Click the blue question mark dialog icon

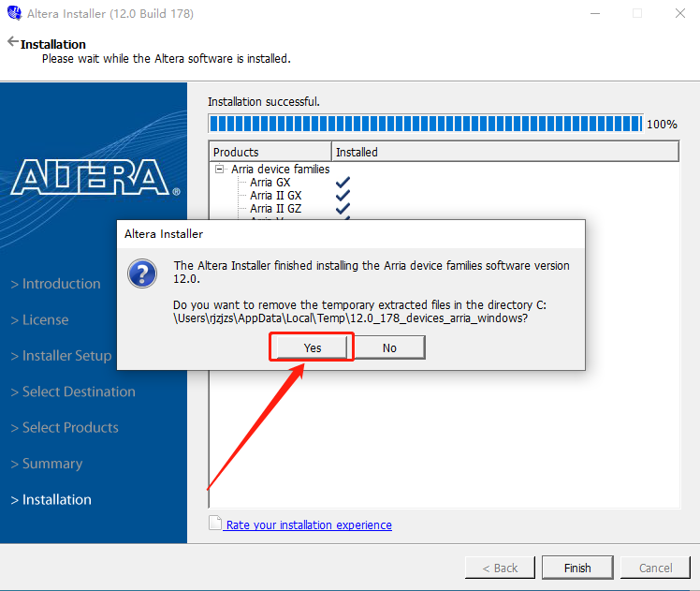142,273
